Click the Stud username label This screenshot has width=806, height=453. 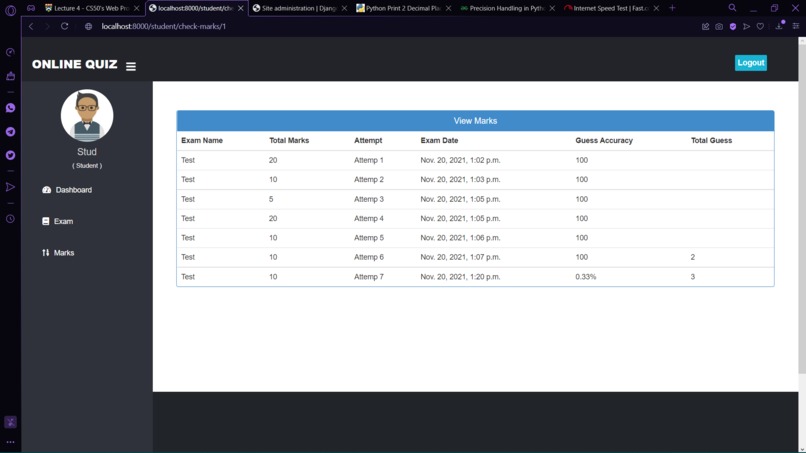pyautogui.click(x=87, y=152)
